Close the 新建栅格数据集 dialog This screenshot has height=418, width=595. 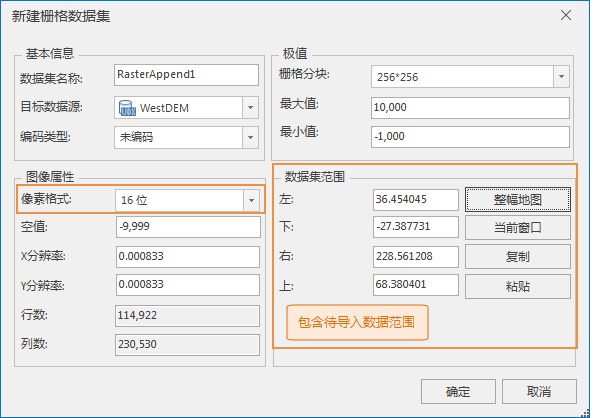566,15
